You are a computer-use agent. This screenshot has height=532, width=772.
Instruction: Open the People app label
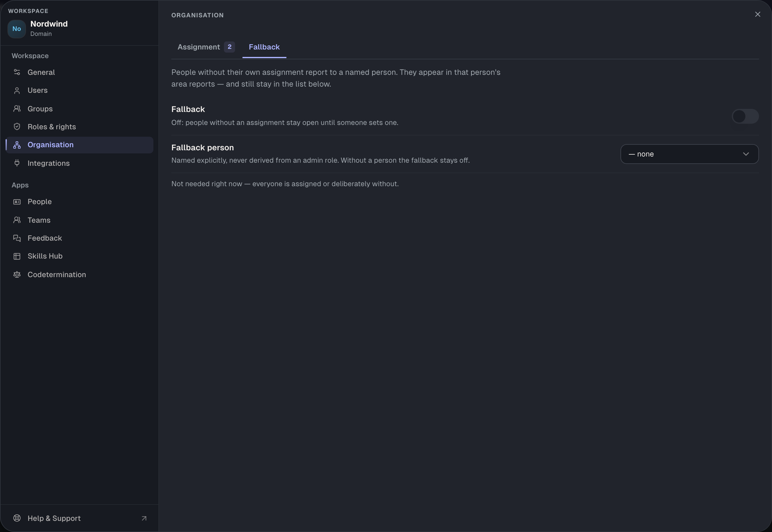click(x=40, y=202)
